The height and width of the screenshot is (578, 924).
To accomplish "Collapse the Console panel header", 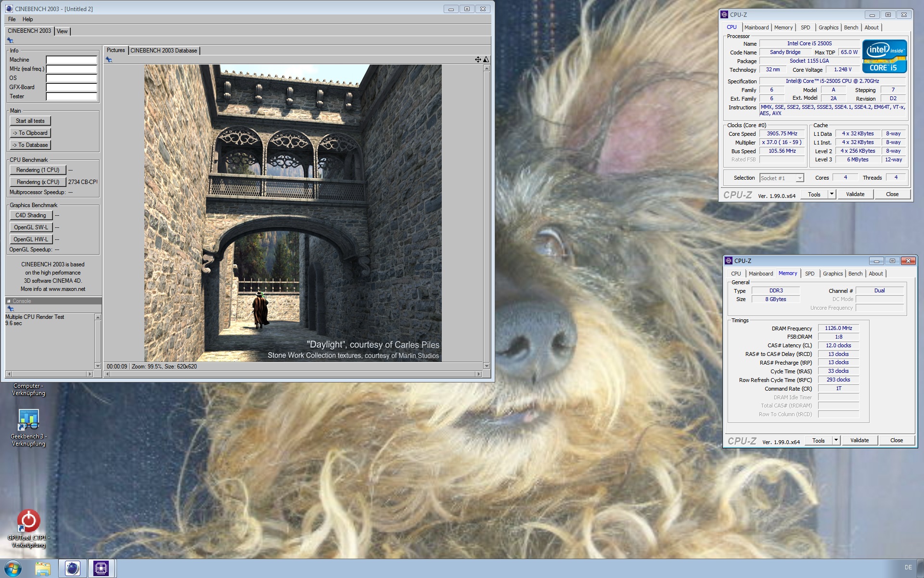I will point(9,301).
